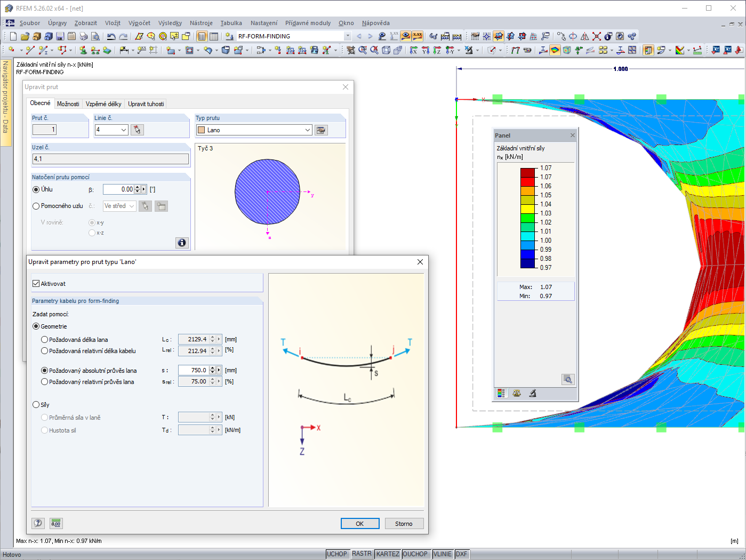This screenshot has width=746, height=560.
Task: Go to next load case arrow
Action: pos(370,36)
